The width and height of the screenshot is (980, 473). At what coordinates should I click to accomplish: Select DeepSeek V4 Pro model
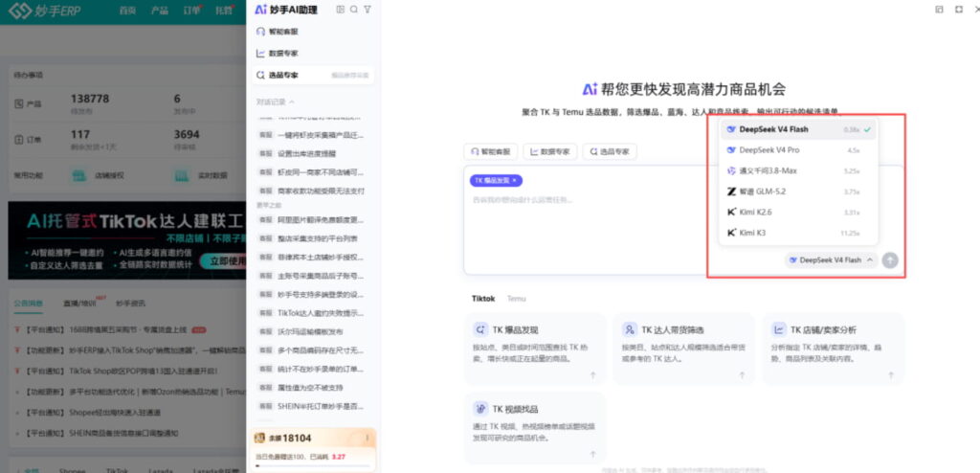point(798,150)
